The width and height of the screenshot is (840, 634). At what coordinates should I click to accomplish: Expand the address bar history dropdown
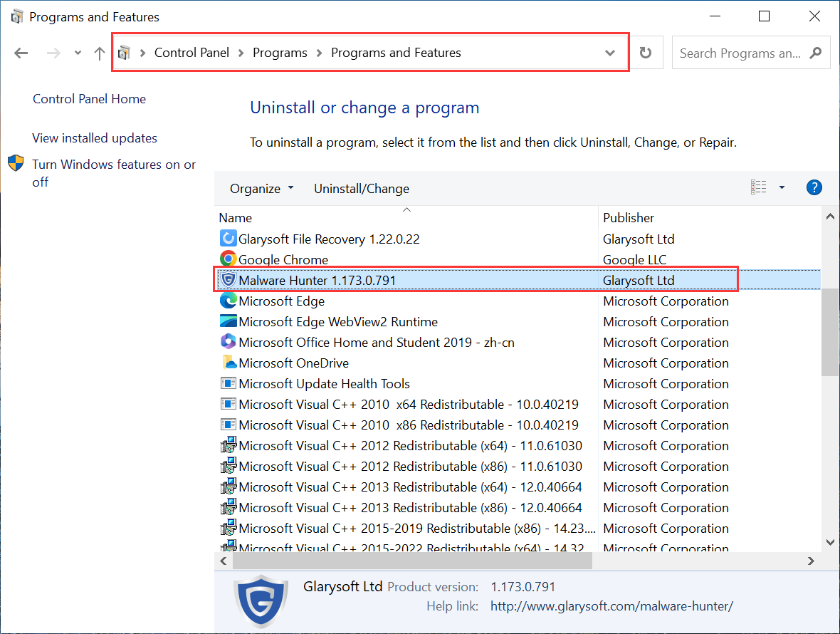point(609,53)
